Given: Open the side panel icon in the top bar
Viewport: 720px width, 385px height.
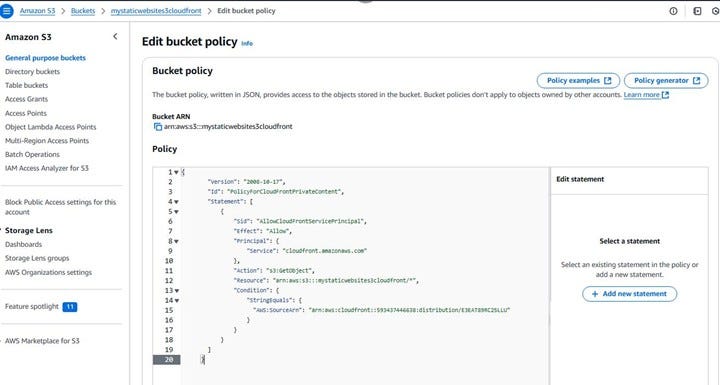Looking at the screenshot, I should pos(697,11).
